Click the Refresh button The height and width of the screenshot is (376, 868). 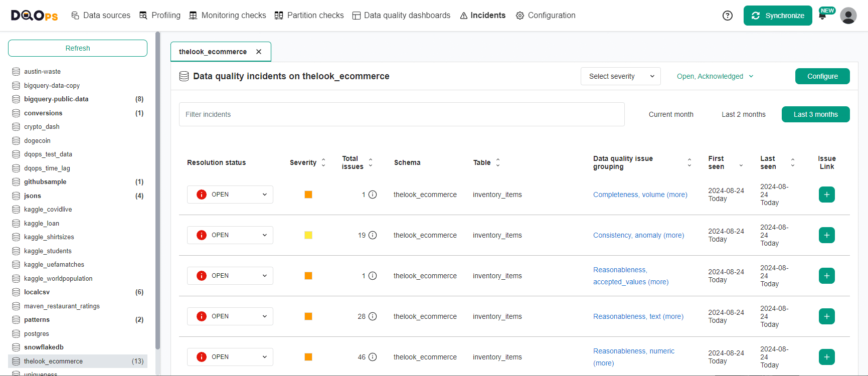click(78, 48)
